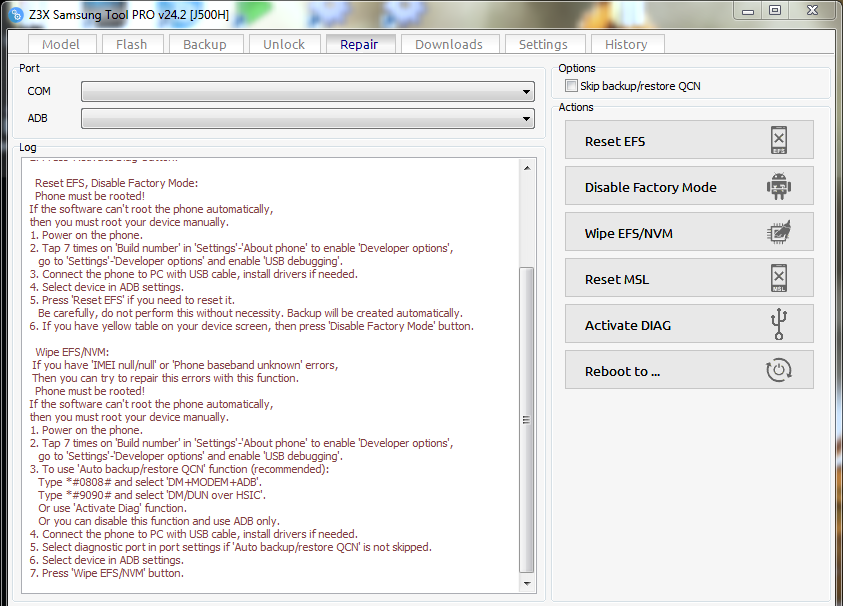
Task: Click the chip icon on Wipe EFS/NVM
Action: tap(778, 232)
